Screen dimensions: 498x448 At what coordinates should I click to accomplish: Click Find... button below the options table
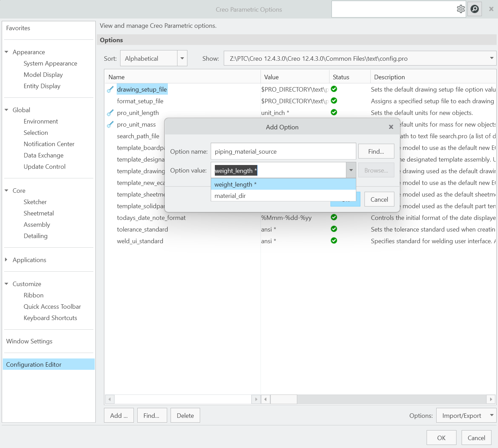coord(152,415)
